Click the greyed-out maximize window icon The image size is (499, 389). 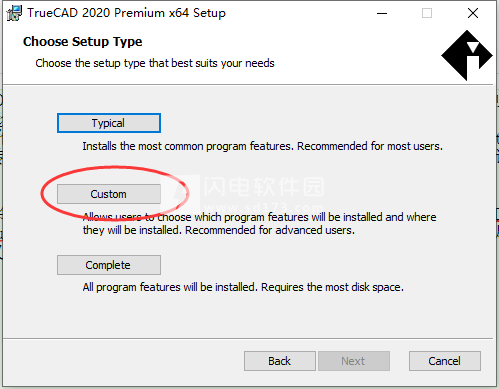tap(427, 13)
